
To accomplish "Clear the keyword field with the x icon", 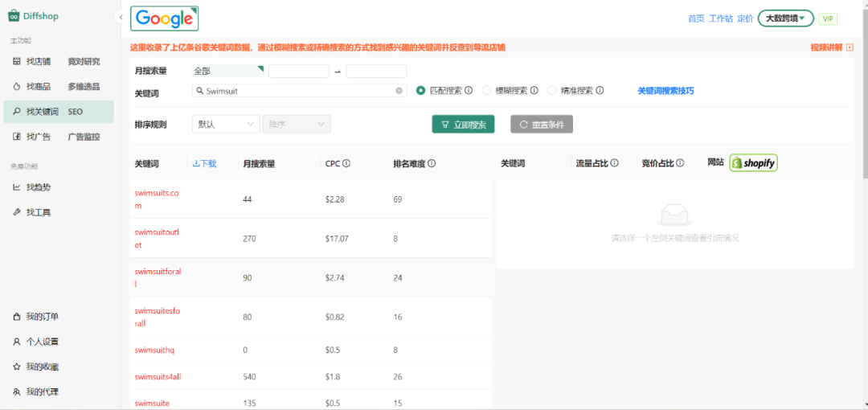I will point(399,91).
